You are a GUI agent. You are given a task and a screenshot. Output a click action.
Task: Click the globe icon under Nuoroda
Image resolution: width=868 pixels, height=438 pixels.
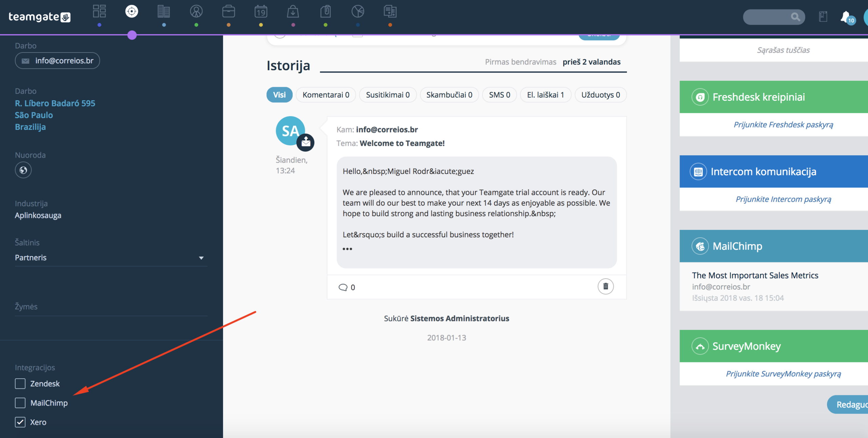tap(23, 170)
